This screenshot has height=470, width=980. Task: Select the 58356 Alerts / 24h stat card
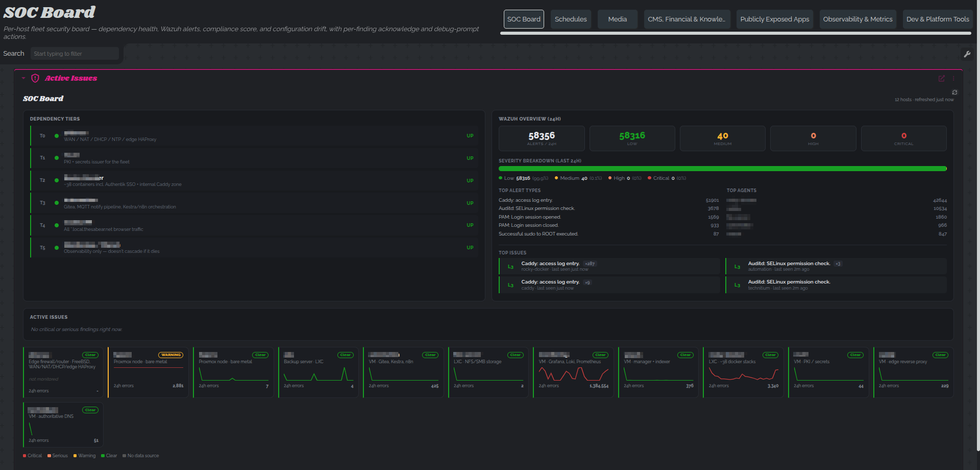coord(542,138)
